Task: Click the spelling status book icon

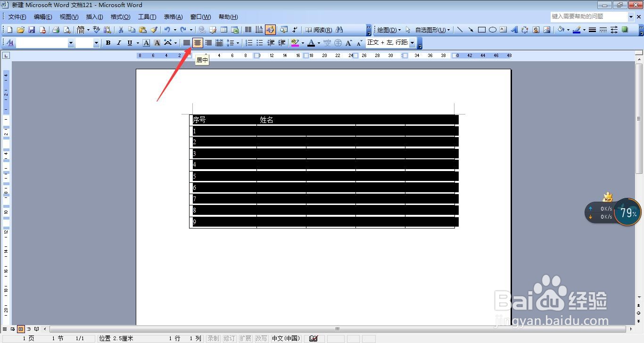Action: tap(314, 338)
